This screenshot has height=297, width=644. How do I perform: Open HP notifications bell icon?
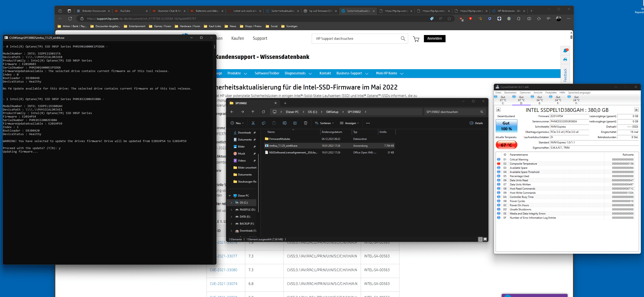click(566, 50)
